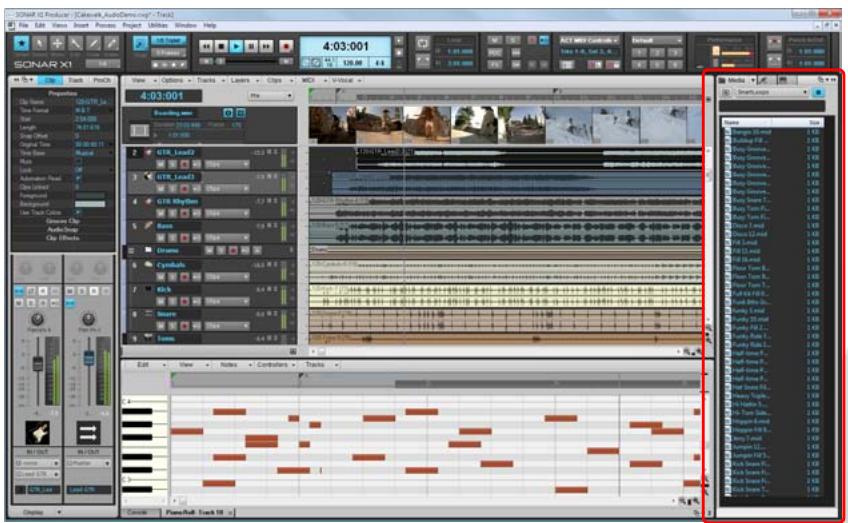This screenshot has height=523, width=848.
Task: Select the Move tool (cross arrows icon)
Action: (x=57, y=43)
